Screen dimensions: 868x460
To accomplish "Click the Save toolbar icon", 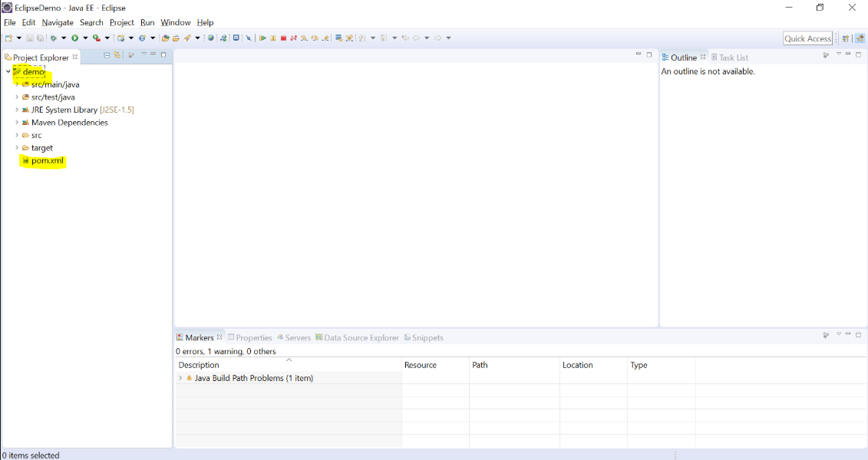I will (30, 38).
